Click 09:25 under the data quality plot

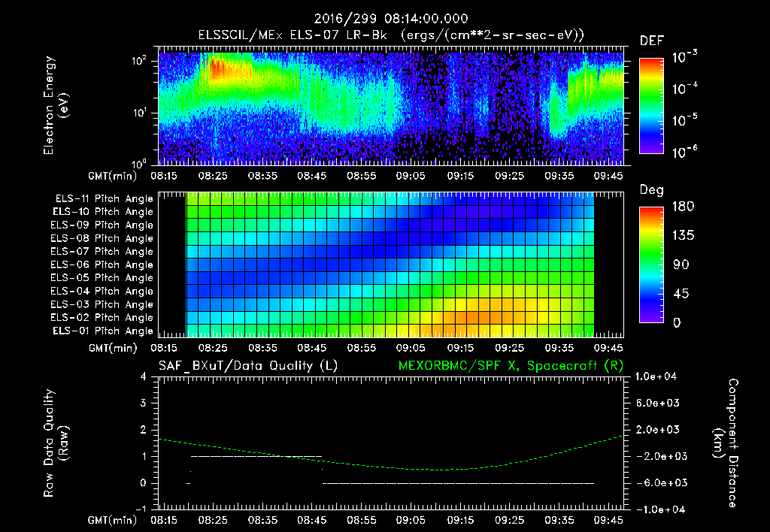[x=509, y=520]
